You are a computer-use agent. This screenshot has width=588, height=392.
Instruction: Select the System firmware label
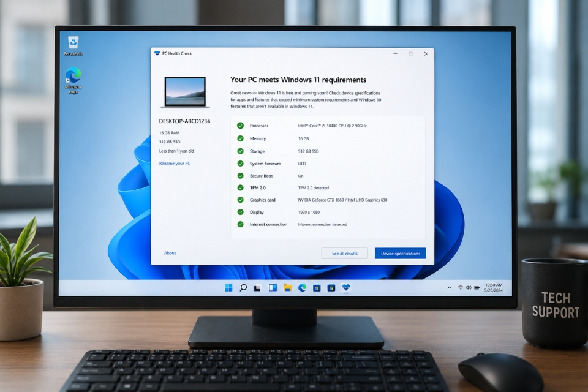(265, 164)
